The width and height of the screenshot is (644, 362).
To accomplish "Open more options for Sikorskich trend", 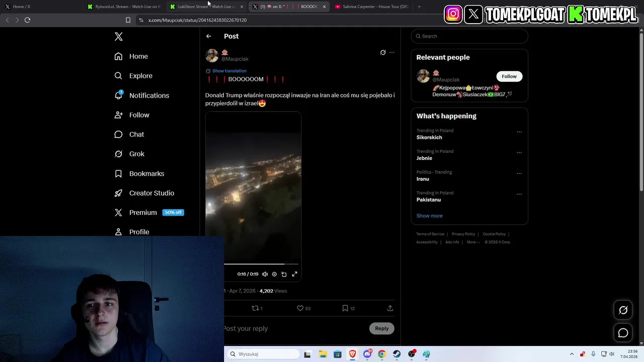I will tap(519, 132).
